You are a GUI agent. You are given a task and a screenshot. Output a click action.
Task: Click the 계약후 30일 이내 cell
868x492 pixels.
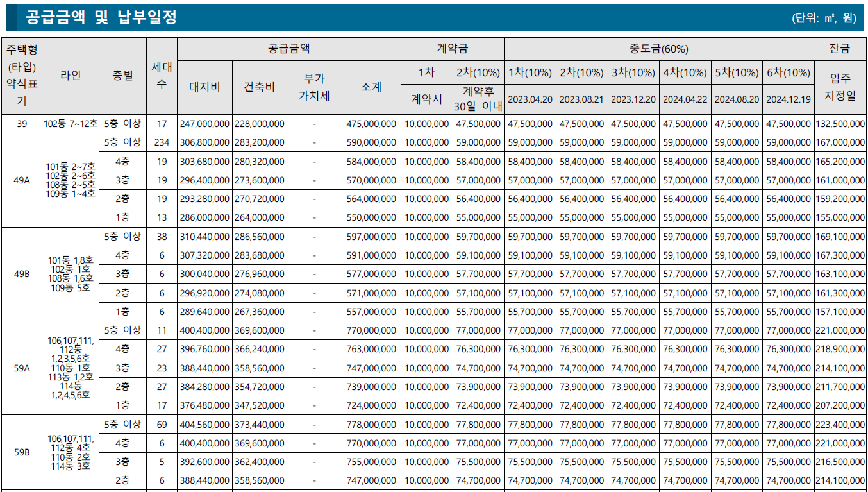[x=478, y=98]
